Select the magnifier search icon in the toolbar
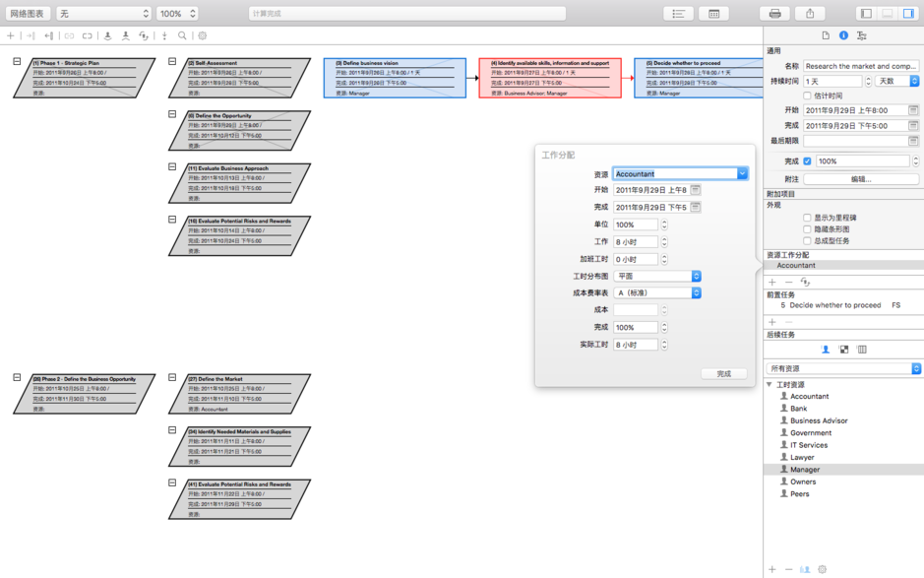The image size is (924, 578). point(183,35)
